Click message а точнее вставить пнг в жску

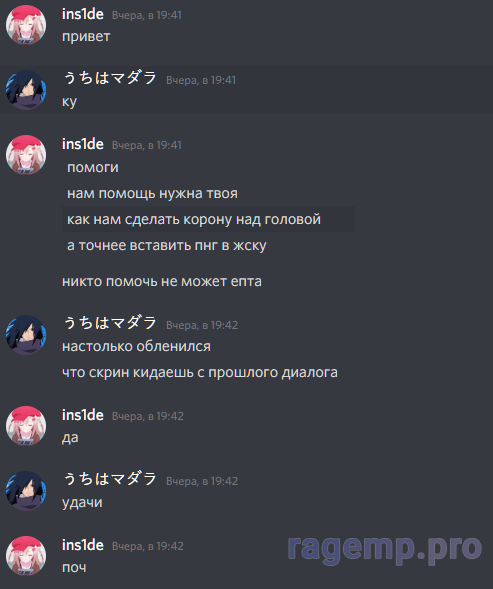166,245
